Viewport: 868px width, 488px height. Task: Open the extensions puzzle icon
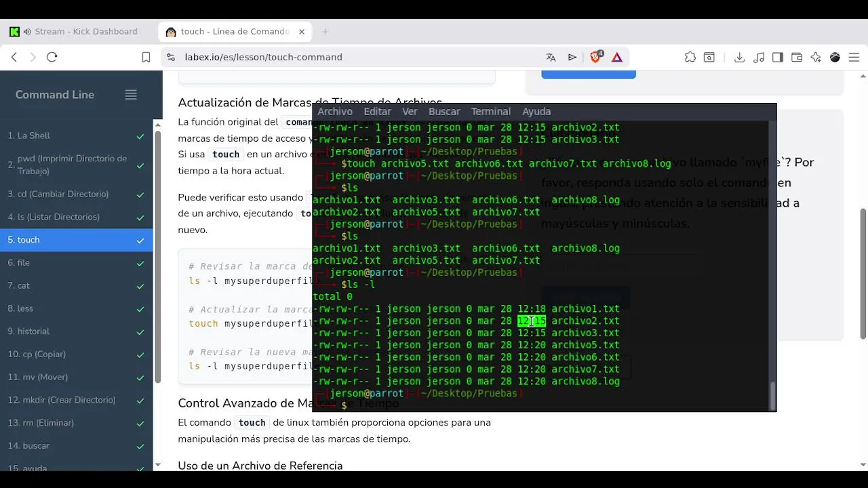(690, 58)
